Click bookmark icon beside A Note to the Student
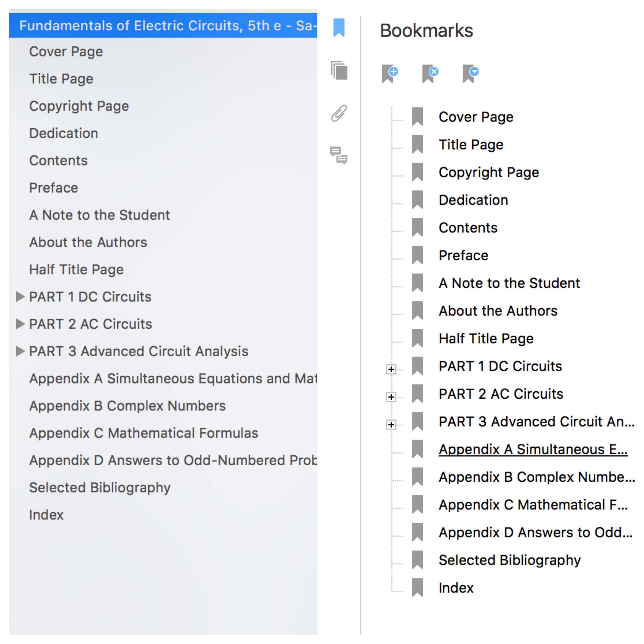 pyautogui.click(x=417, y=283)
